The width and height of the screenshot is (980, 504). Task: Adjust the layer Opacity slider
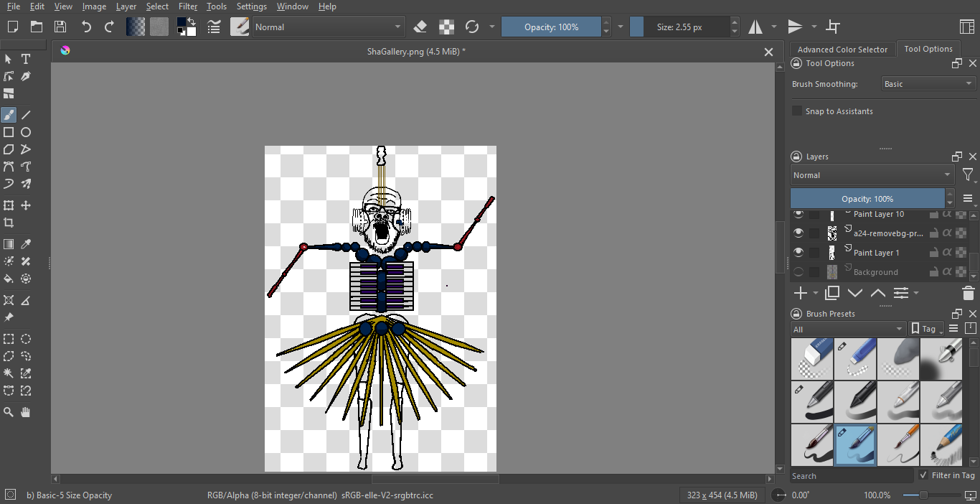(x=867, y=199)
